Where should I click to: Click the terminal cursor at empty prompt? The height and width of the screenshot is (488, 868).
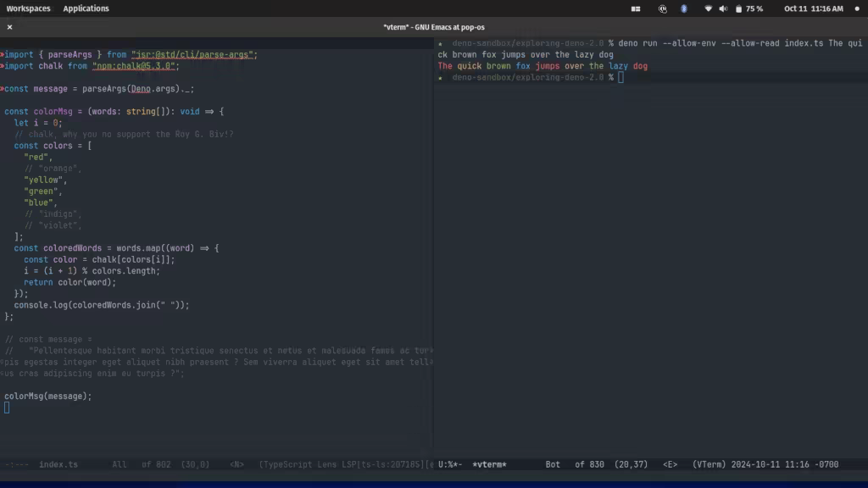(x=620, y=77)
